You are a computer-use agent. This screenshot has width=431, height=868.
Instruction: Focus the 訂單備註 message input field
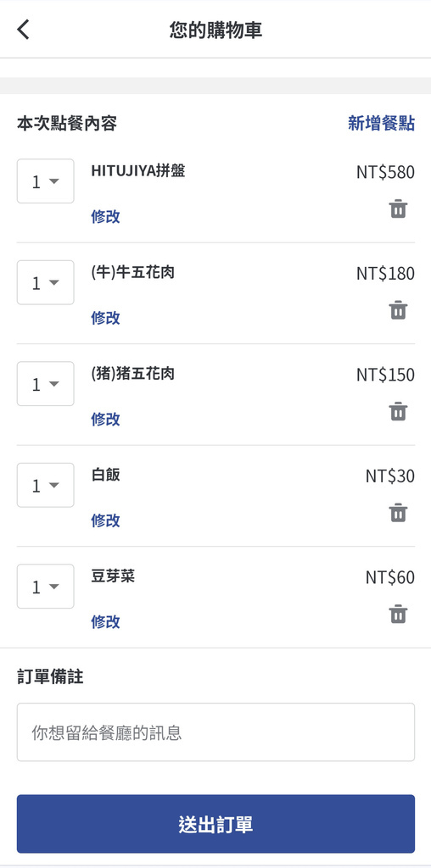tap(215, 732)
